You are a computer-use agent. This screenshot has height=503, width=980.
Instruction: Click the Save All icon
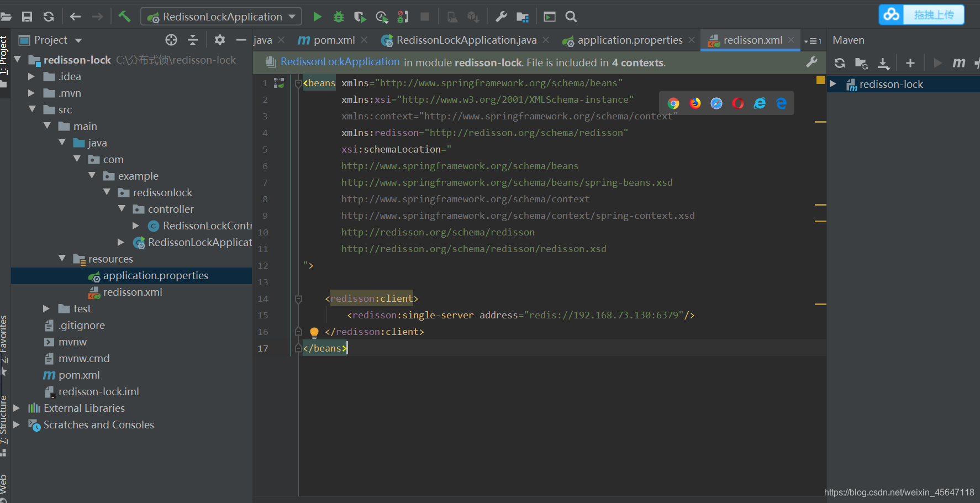(27, 17)
